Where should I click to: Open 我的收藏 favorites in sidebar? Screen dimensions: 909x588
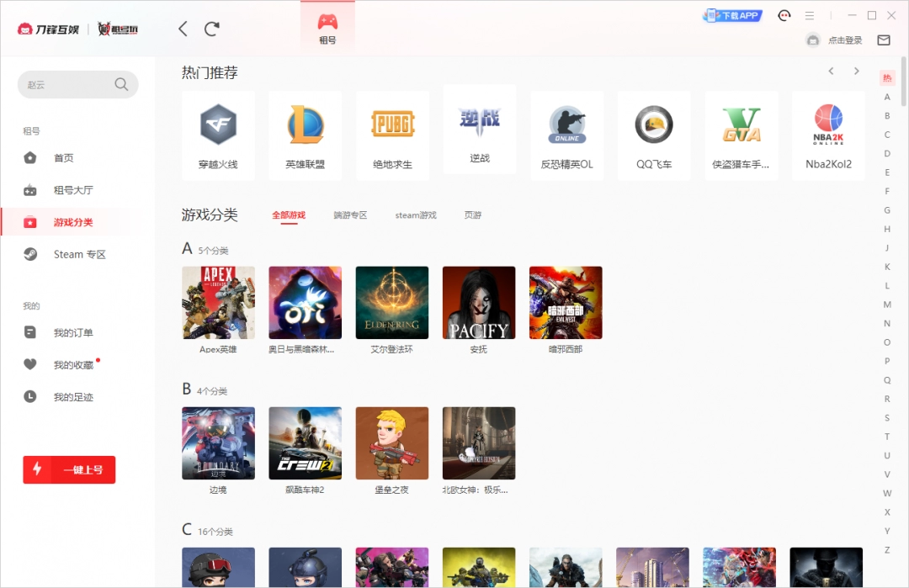click(73, 365)
